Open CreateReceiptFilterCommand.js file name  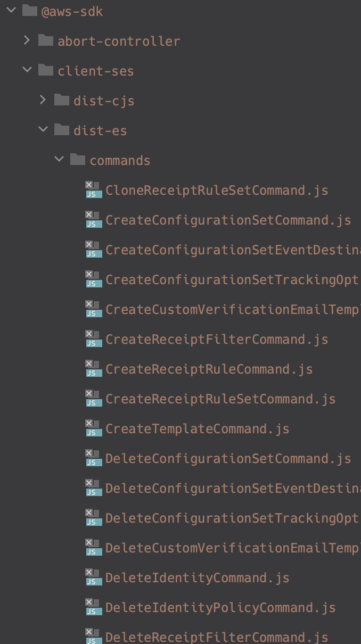tap(217, 340)
